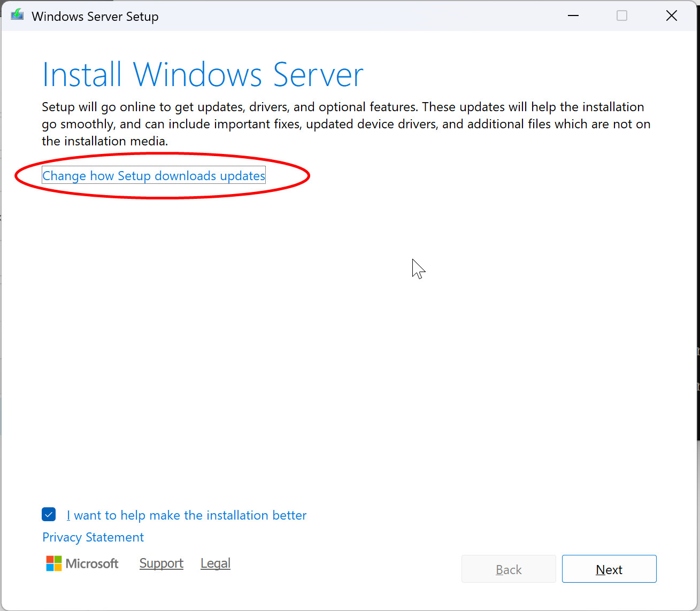
Task: Click Next to continue the installation
Action: [609, 569]
